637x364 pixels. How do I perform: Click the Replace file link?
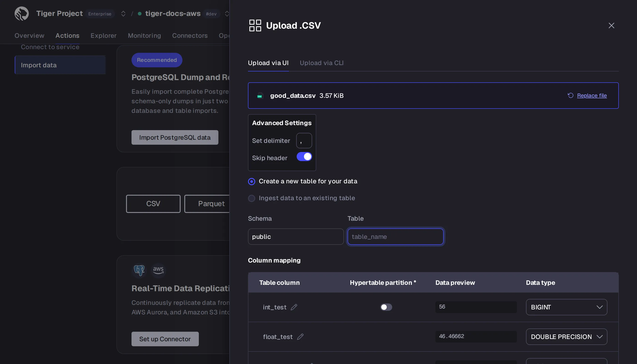pos(592,96)
